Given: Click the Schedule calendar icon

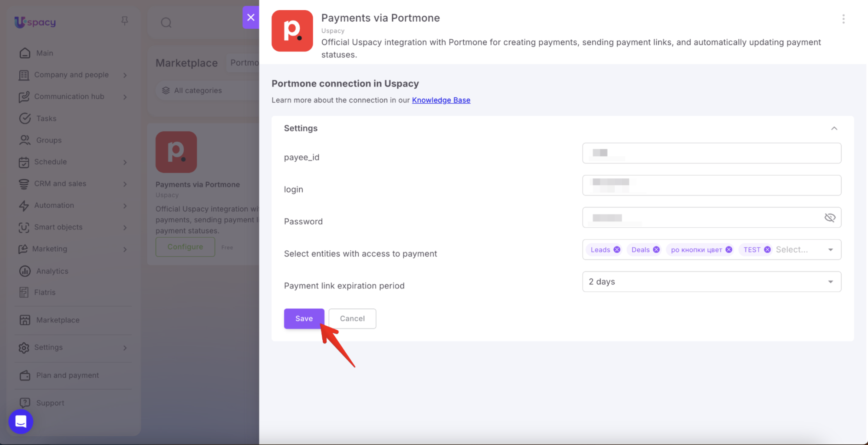Looking at the screenshot, I should (24, 162).
